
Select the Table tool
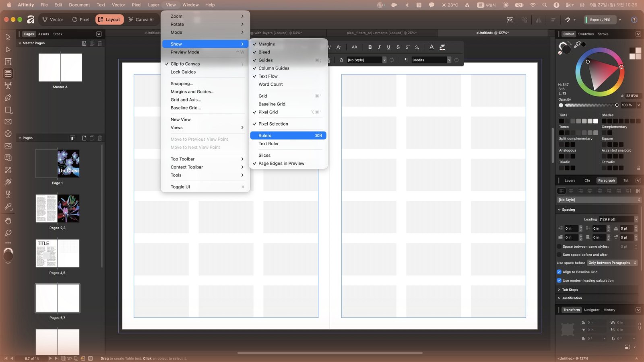click(x=8, y=73)
